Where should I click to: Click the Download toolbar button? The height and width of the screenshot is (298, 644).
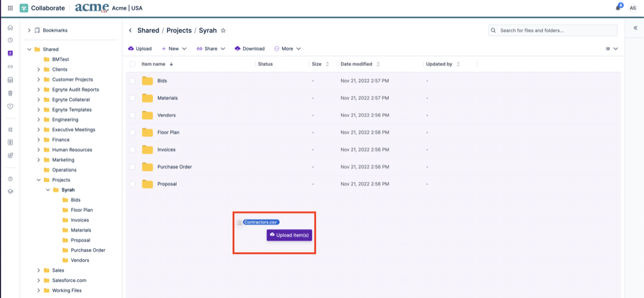[x=249, y=48]
